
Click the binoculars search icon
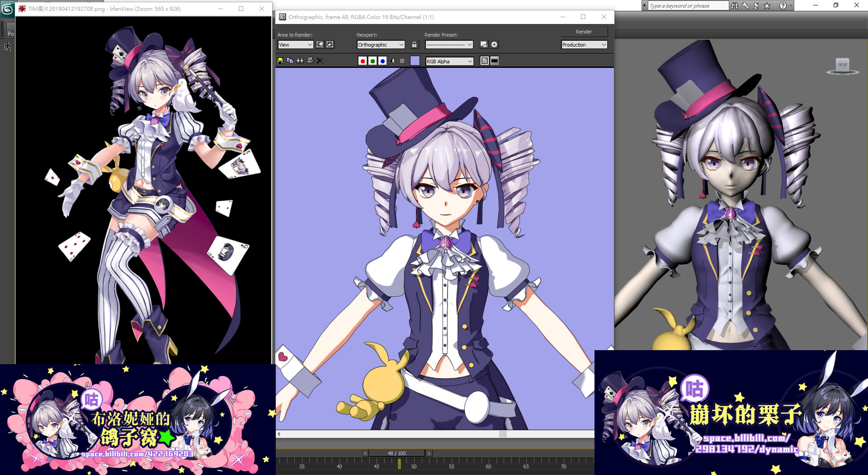point(735,5)
